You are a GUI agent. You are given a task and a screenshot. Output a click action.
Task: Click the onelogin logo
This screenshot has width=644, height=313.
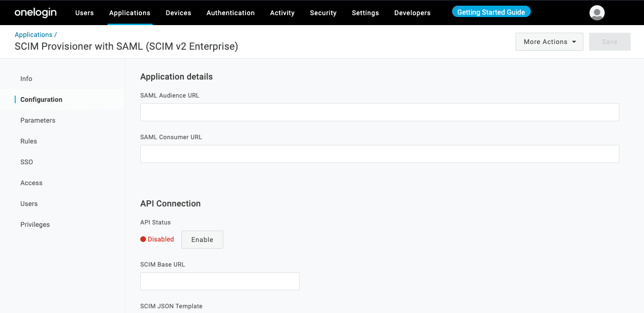pyautogui.click(x=35, y=13)
